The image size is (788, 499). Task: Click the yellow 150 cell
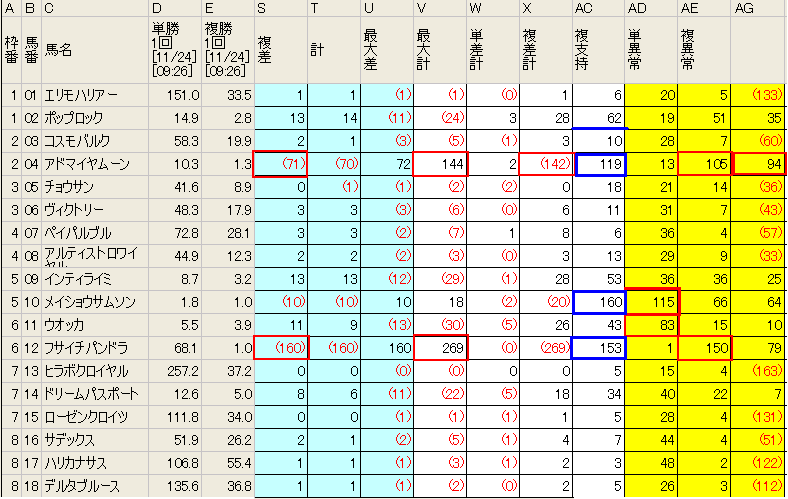pos(705,348)
